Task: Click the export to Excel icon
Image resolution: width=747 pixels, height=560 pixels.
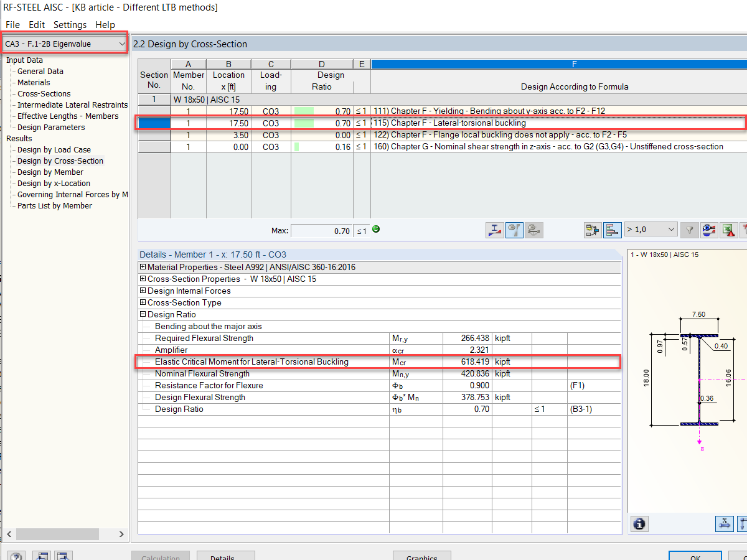Action: [x=729, y=230]
